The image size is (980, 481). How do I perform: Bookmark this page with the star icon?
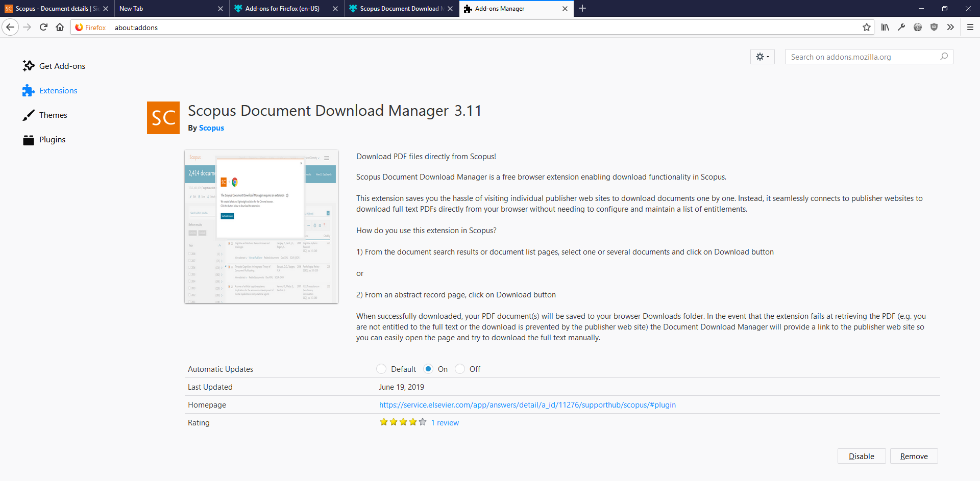pyautogui.click(x=866, y=28)
